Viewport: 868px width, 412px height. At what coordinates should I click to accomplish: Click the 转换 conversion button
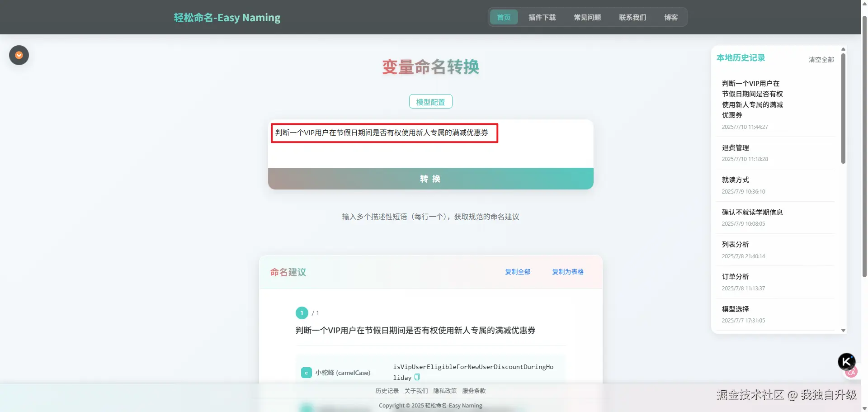click(x=430, y=178)
